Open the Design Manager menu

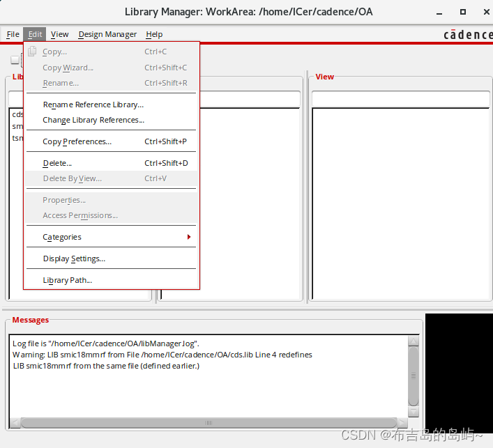[107, 34]
